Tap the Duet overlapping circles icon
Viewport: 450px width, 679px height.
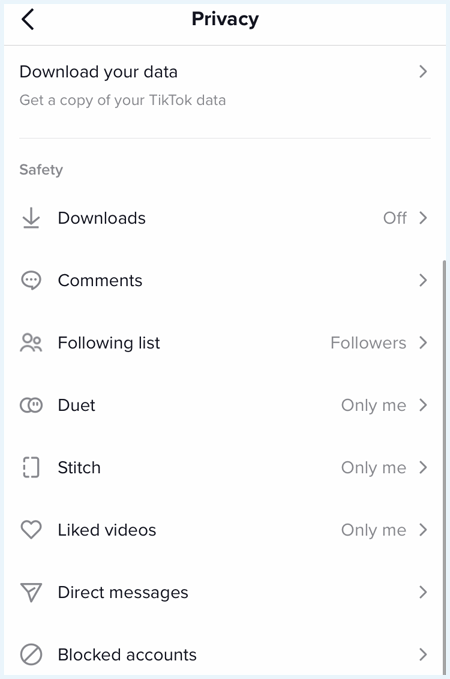click(x=31, y=405)
